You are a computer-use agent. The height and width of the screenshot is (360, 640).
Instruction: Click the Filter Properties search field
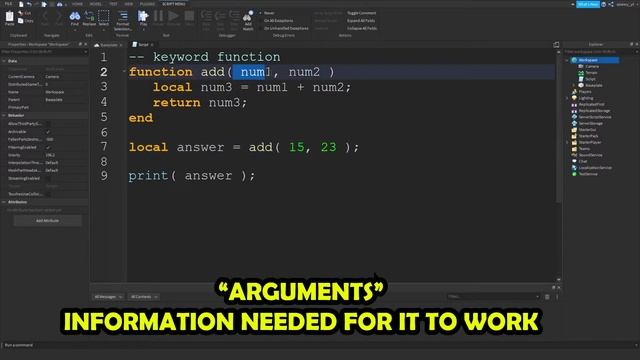point(44,52)
